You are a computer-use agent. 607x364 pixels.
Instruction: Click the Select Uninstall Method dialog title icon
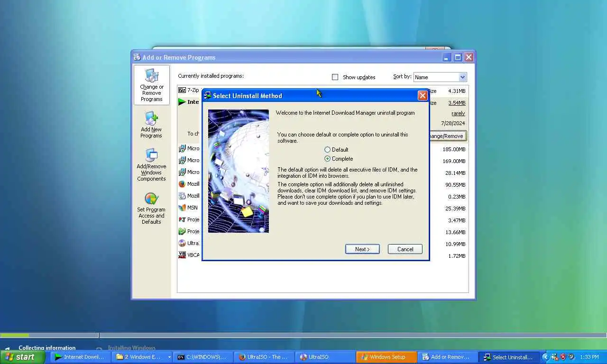click(208, 96)
